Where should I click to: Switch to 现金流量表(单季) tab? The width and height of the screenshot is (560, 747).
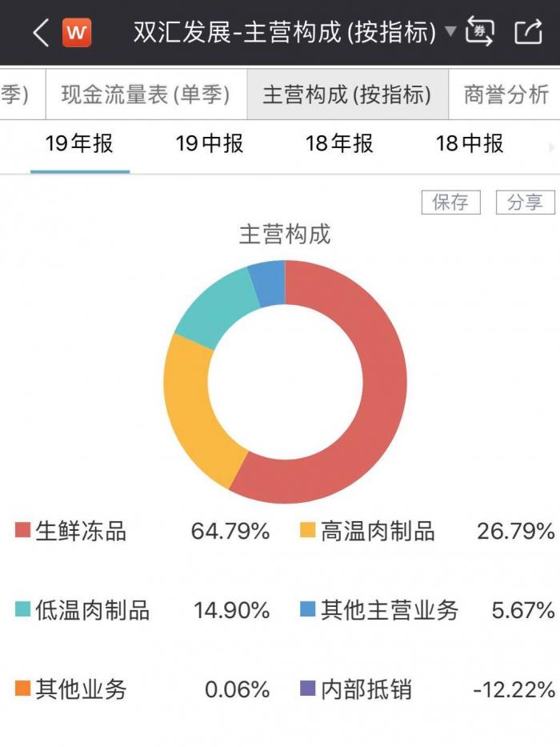click(x=146, y=94)
